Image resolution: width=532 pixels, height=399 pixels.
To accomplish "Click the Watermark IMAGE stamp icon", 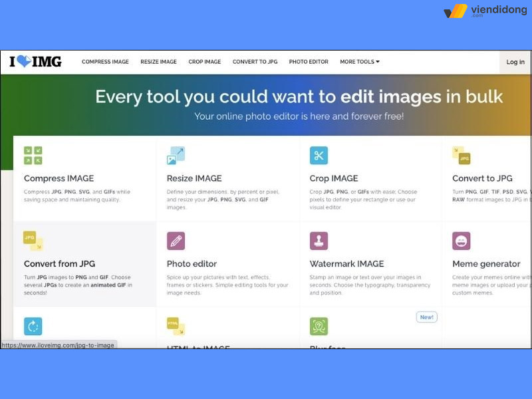I will tap(319, 241).
